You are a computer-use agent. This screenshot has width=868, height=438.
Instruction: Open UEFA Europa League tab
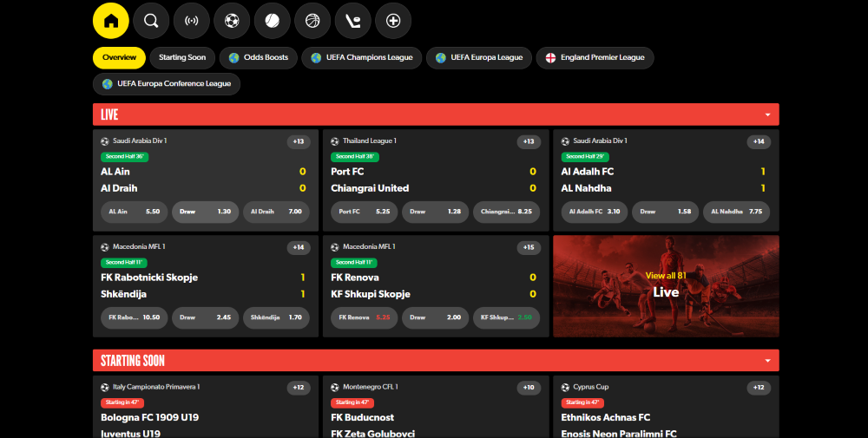pos(479,57)
